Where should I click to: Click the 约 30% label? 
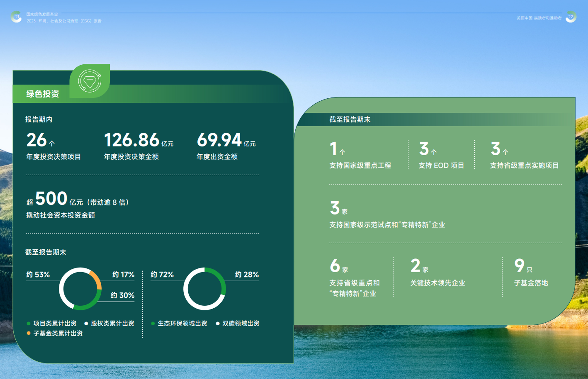pyautogui.click(x=123, y=295)
